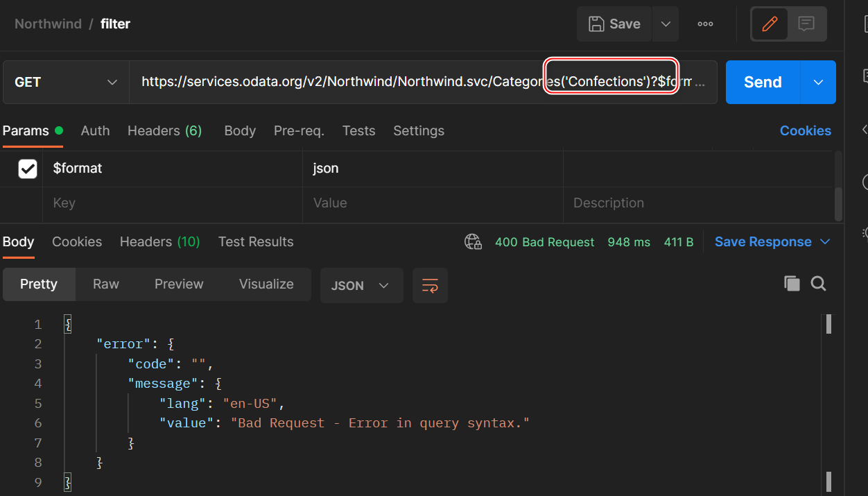Copy the response with the copy icon
This screenshot has width=868, height=496.
pyautogui.click(x=792, y=283)
